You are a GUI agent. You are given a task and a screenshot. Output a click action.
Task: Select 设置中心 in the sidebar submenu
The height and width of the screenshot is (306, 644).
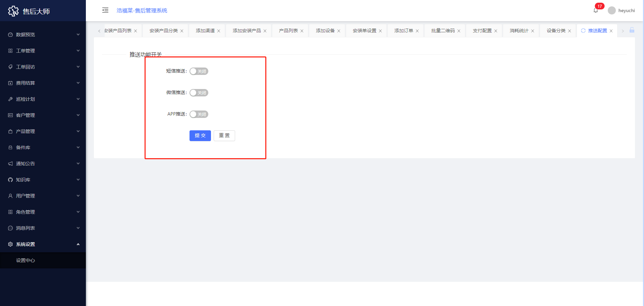tap(25, 260)
